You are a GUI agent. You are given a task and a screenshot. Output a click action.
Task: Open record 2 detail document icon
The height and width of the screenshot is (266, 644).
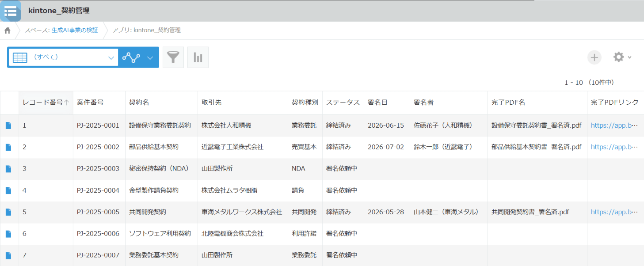(x=8, y=147)
